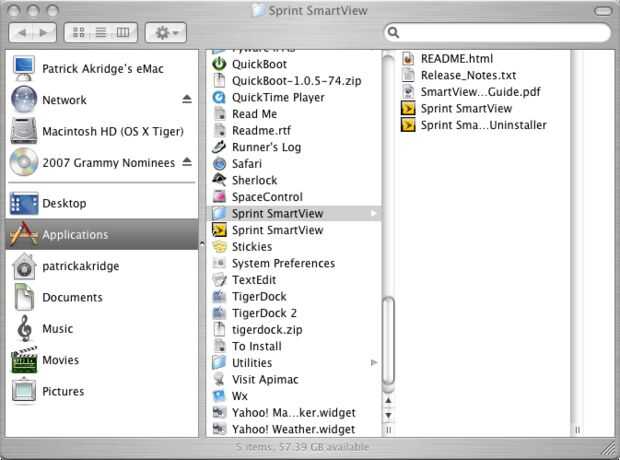This screenshot has height=460, width=620.
Task: Click the applications column scrollbar thumb
Action: point(389,340)
